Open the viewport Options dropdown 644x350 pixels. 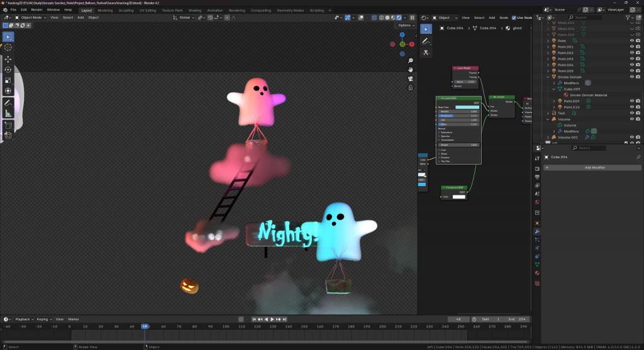pyautogui.click(x=406, y=25)
